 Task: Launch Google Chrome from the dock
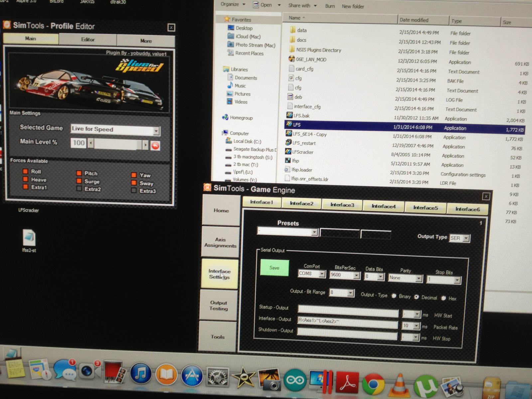click(x=373, y=384)
